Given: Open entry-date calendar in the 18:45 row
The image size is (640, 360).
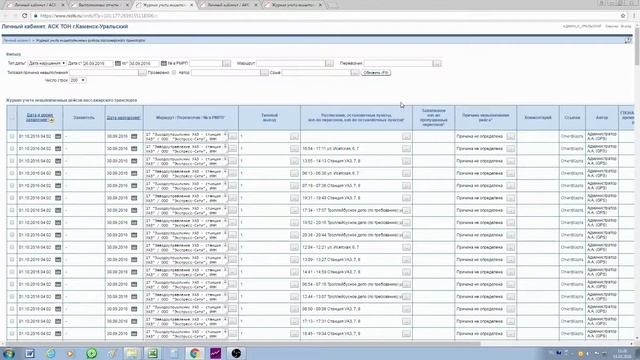Looking at the screenshot, I should click(x=58, y=334).
